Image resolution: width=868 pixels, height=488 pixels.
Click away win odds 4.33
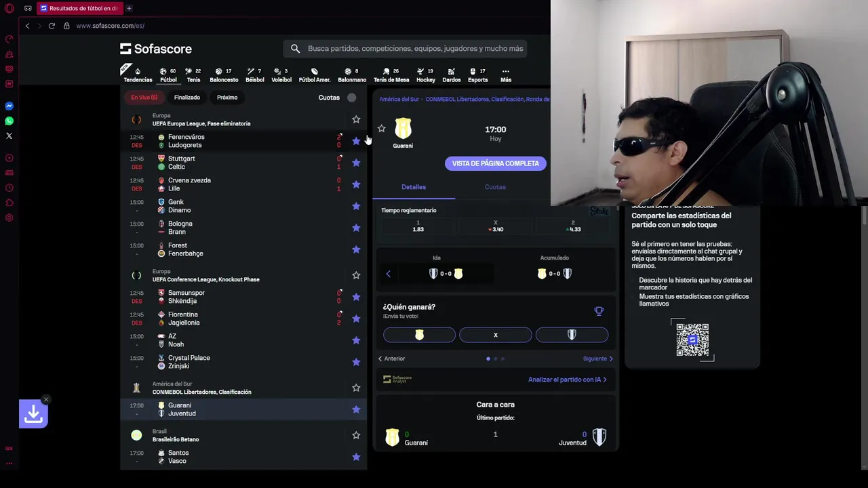coord(573,226)
